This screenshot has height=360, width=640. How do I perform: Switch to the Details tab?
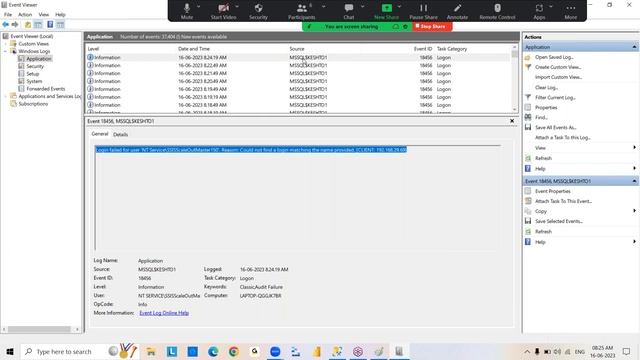[x=120, y=134]
